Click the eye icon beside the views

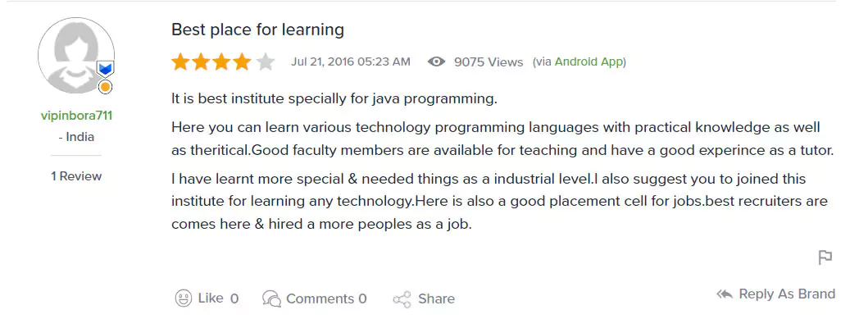[x=437, y=61]
